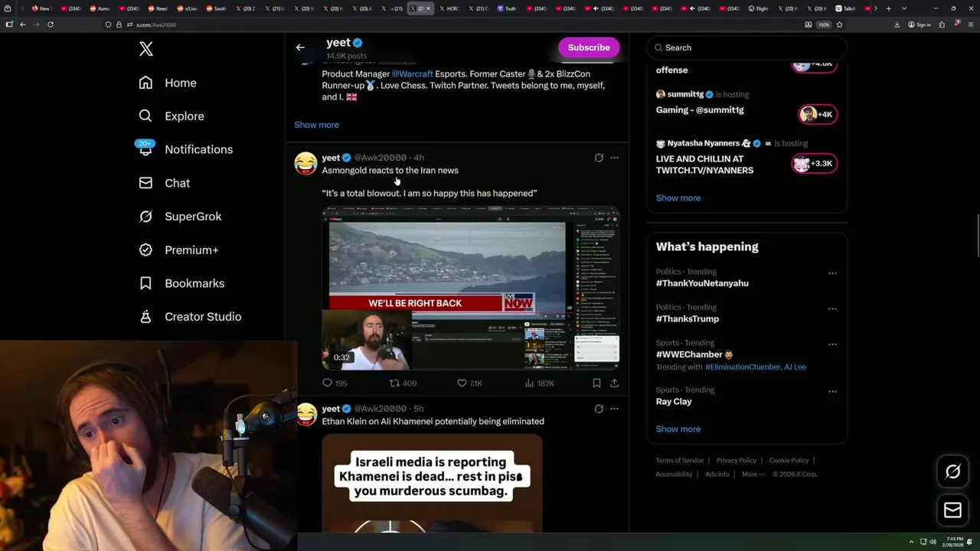Open Creator Studio in the sidebar

pos(190,317)
